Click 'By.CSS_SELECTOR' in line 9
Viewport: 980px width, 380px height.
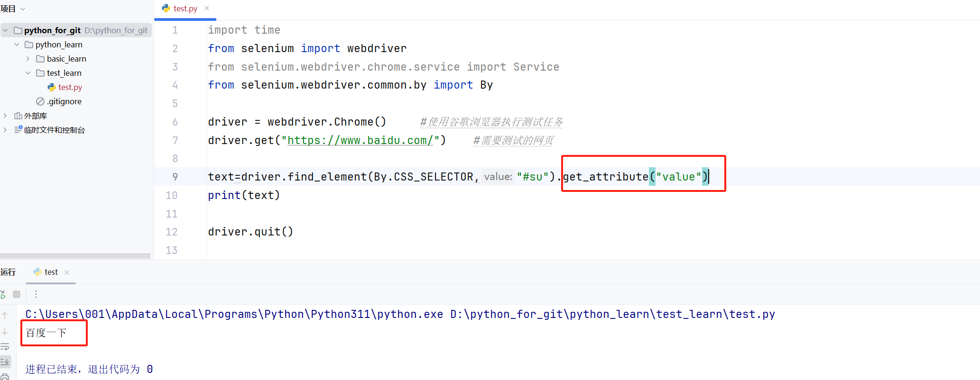pos(424,177)
